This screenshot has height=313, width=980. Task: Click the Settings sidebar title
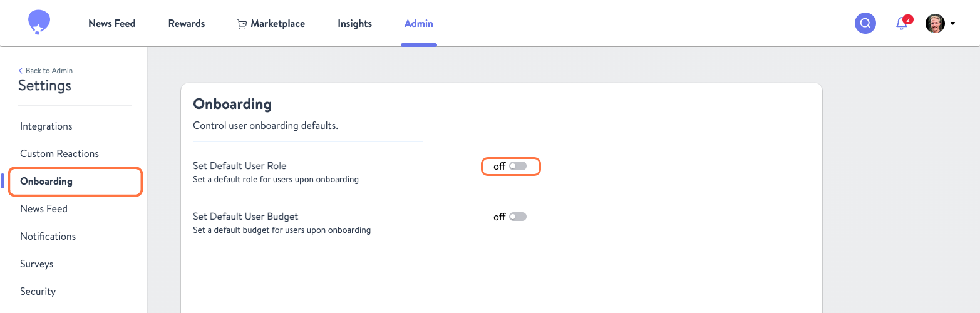pos(45,85)
